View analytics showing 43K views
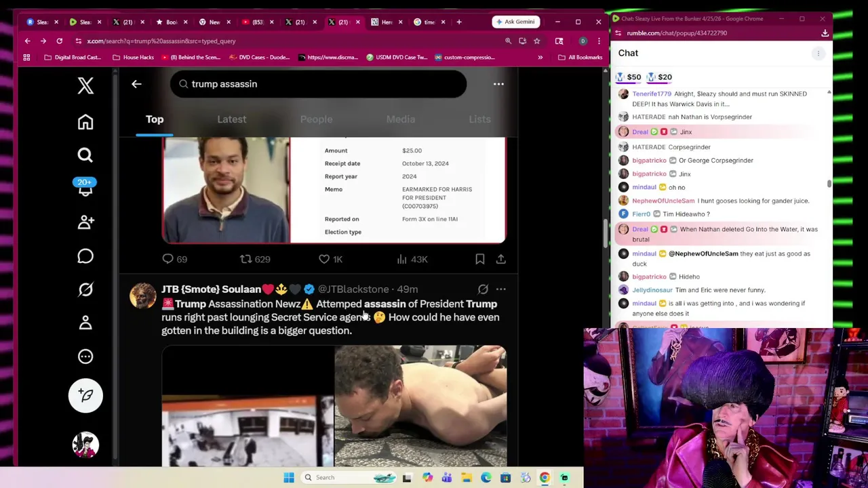The width and height of the screenshot is (868, 488). point(411,259)
